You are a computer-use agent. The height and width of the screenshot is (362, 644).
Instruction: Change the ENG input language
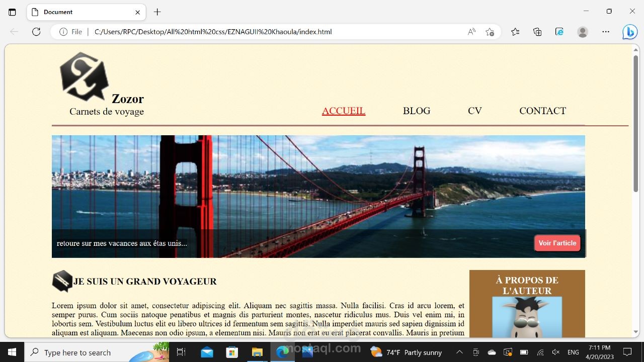point(573,352)
